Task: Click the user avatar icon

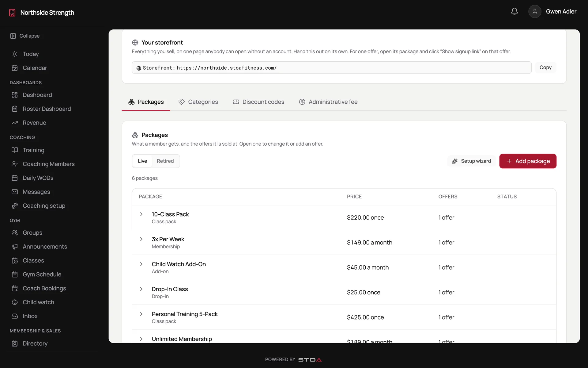Action: click(535, 12)
